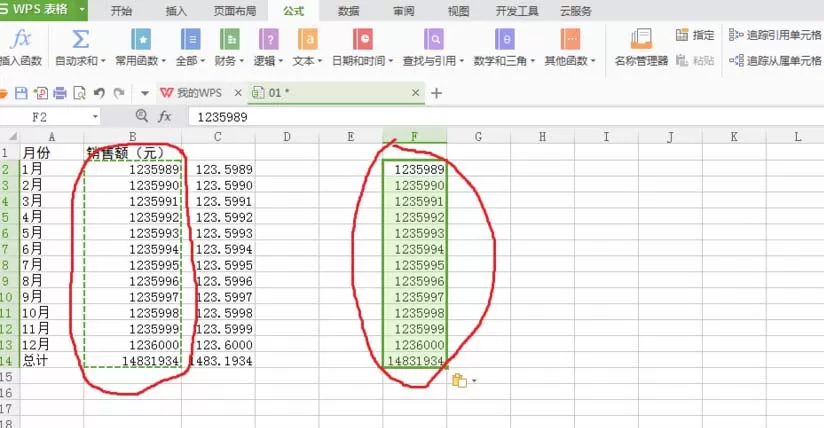Click the Logical (逻辑) functions icon
The image size is (824, 428).
pos(269,39)
